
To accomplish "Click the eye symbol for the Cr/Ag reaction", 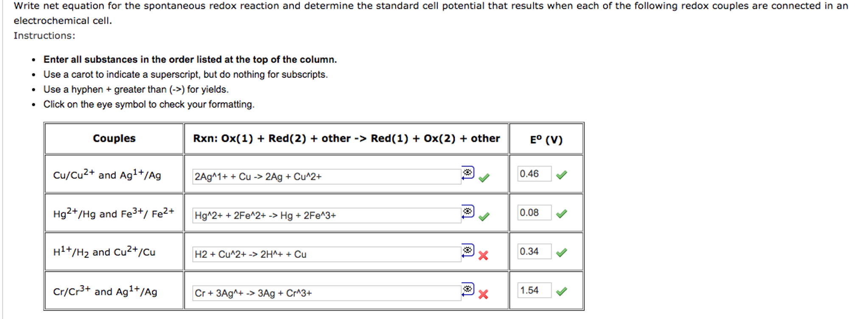I will pos(467,289).
